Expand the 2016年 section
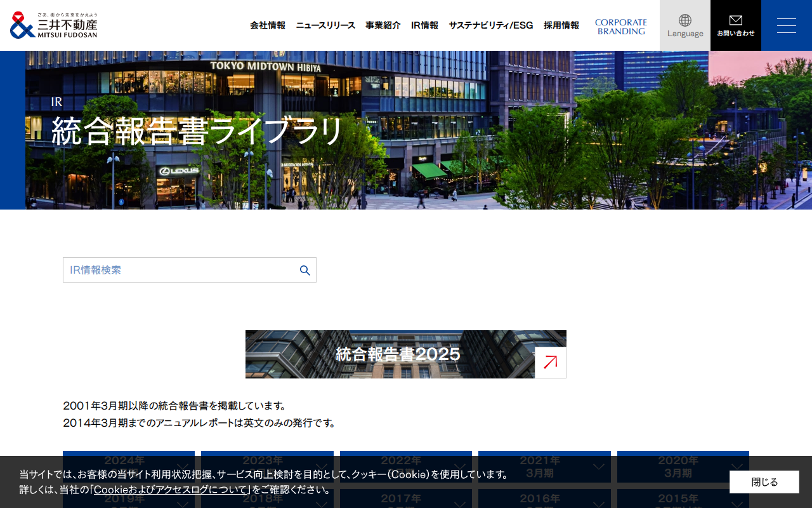Viewport: 812px width, 508px height. (x=544, y=498)
